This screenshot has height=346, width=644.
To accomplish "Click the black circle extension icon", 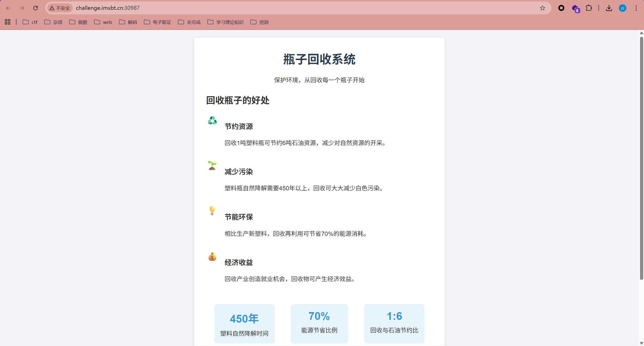I will pyautogui.click(x=561, y=8).
